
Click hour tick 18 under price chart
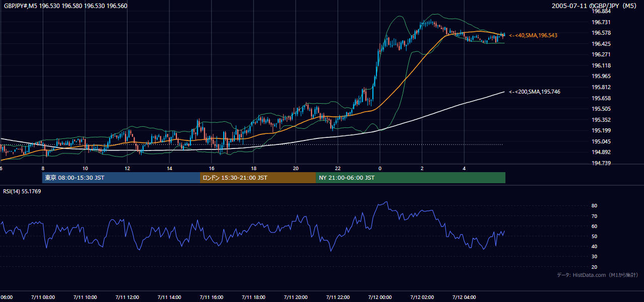click(x=253, y=168)
